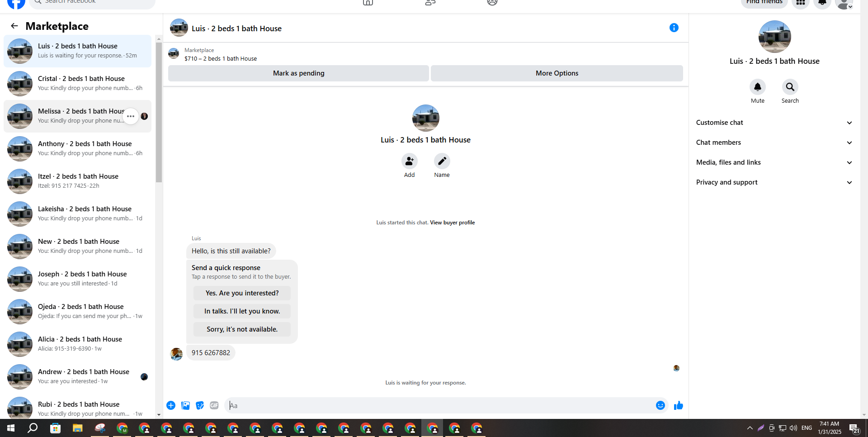The height and width of the screenshot is (437, 868).
Task: Open the Itzel conversation
Action: pos(78,181)
